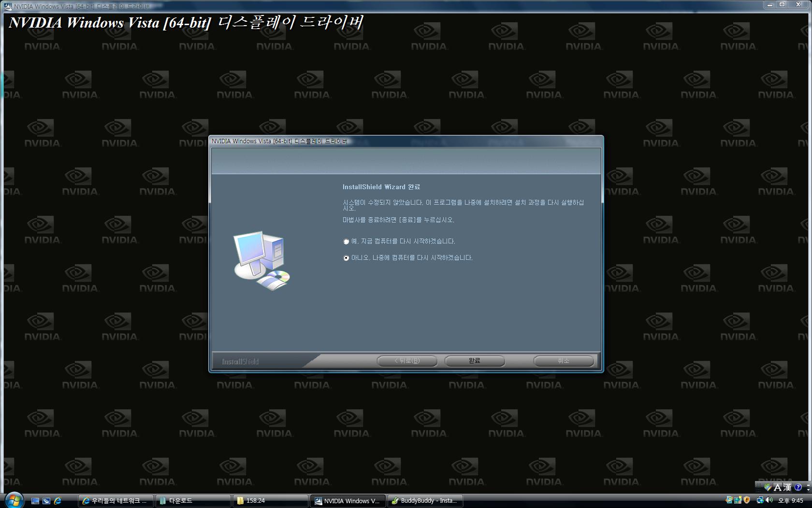Activate NVIDIA Windows V... taskbar button
The image size is (812, 508).
[348, 501]
